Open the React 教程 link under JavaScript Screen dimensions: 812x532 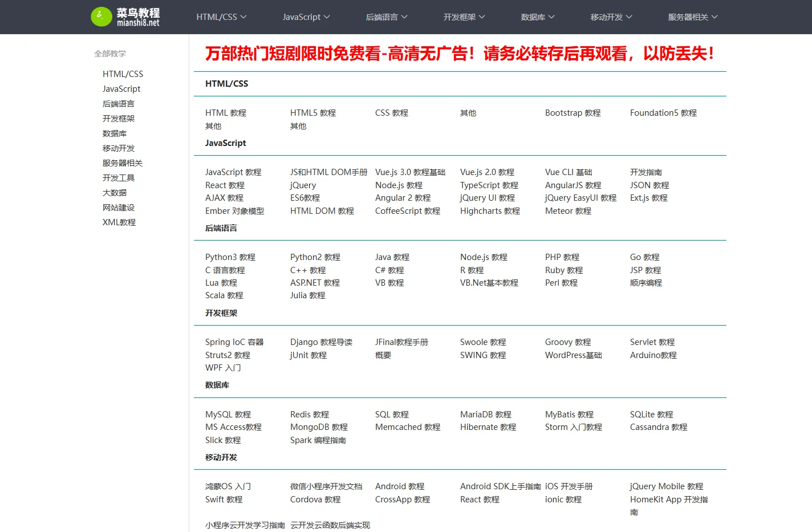[225, 185]
